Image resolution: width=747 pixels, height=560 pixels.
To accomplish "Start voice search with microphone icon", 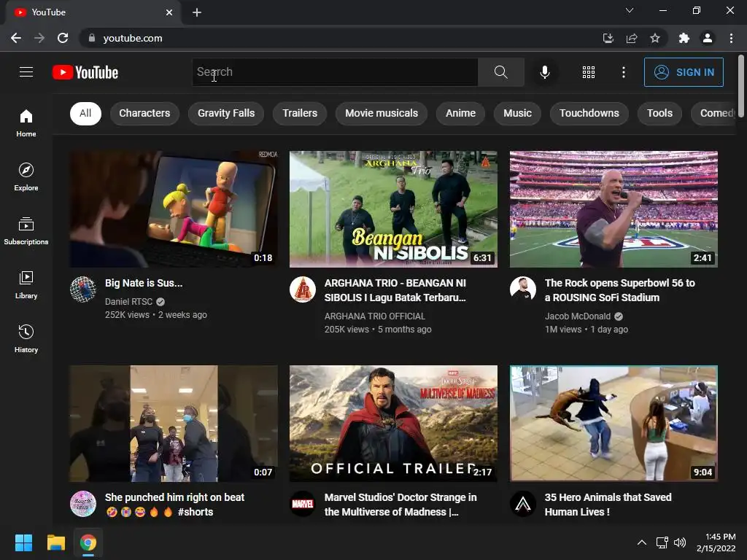I will tap(544, 72).
